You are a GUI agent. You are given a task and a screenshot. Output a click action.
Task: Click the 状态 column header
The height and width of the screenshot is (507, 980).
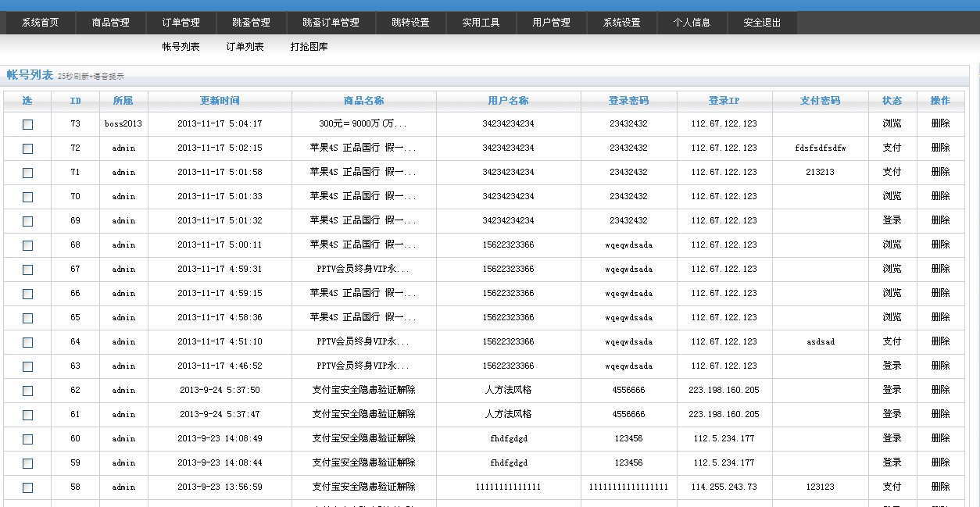click(x=892, y=101)
